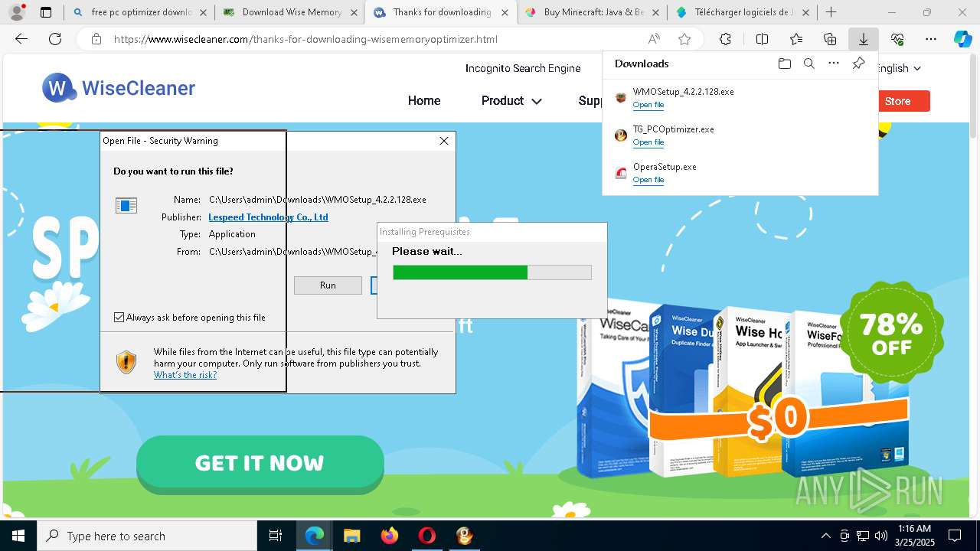Screen dimensions: 980x551
Task: Add page to favorites star icon
Action: (684, 40)
